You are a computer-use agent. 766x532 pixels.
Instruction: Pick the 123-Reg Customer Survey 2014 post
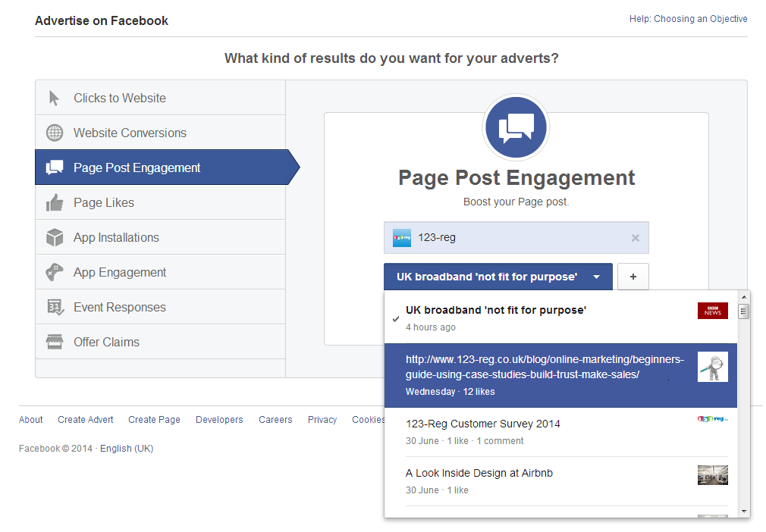(x=560, y=432)
